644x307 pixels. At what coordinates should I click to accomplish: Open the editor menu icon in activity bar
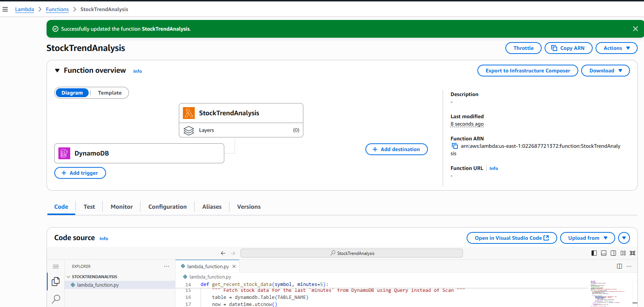coord(56,266)
